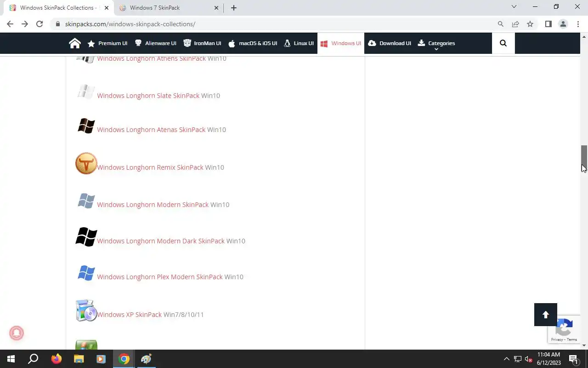The width and height of the screenshot is (588, 368).
Task: Select the Windows UI menu item
Action: pos(341,43)
